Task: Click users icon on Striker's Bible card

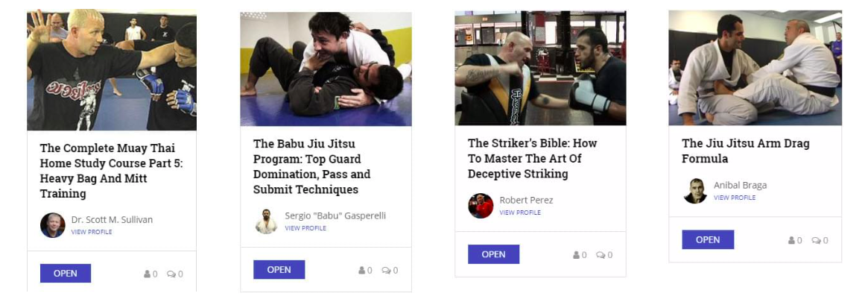Action: point(577,255)
